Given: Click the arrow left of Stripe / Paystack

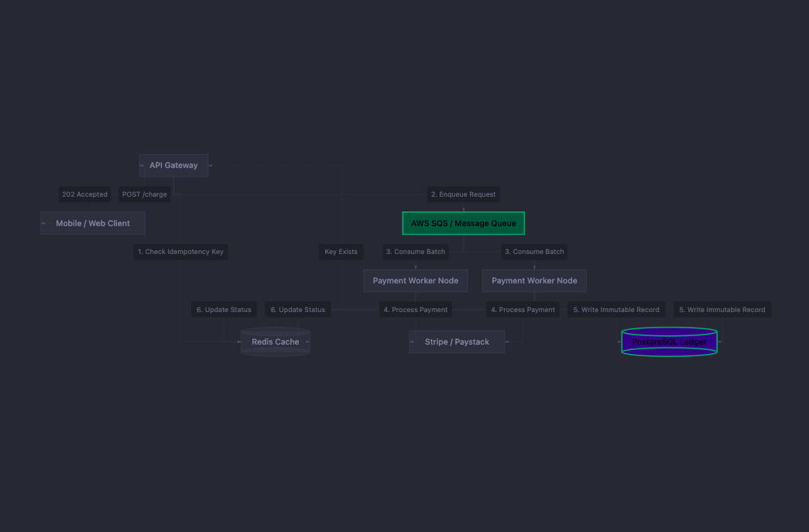Looking at the screenshot, I should click(x=410, y=342).
